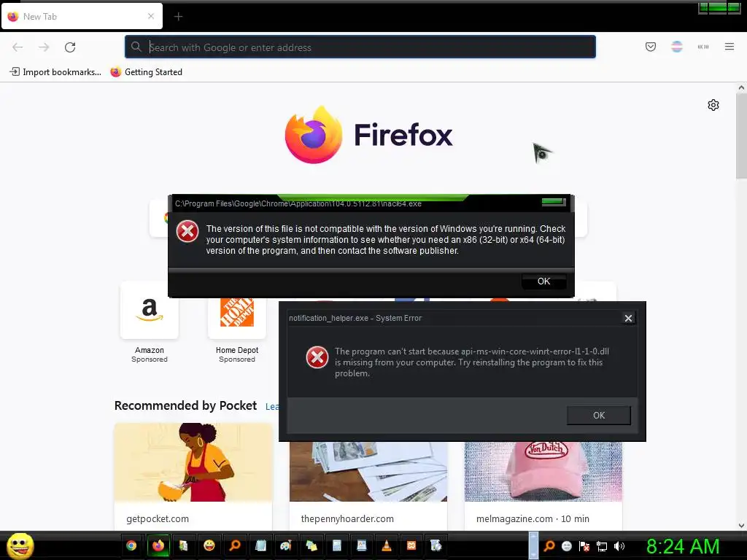The width and height of the screenshot is (747, 560).
Task: Open Import bookmarks bookmark item
Action: pyautogui.click(x=55, y=72)
